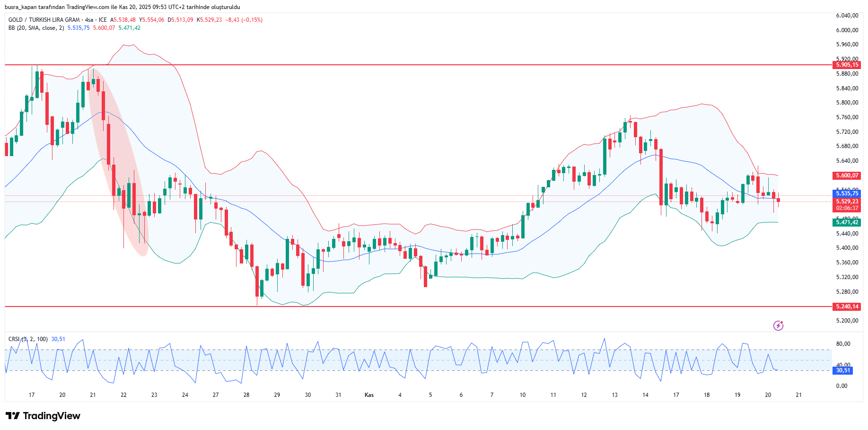Click the 'Kas' month marker on time axis
Screen dimensions: 868x430
[369, 395]
